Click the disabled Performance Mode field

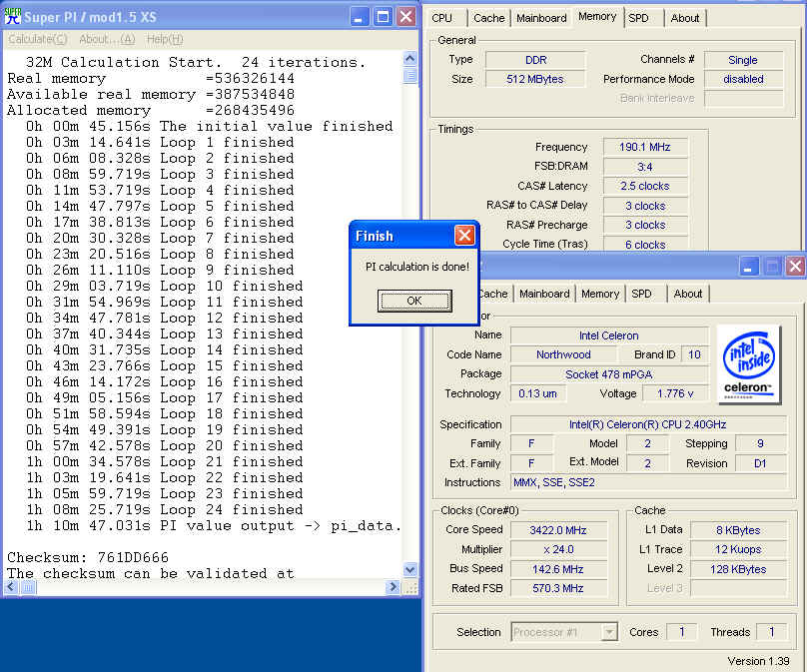[x=743, y=79]
